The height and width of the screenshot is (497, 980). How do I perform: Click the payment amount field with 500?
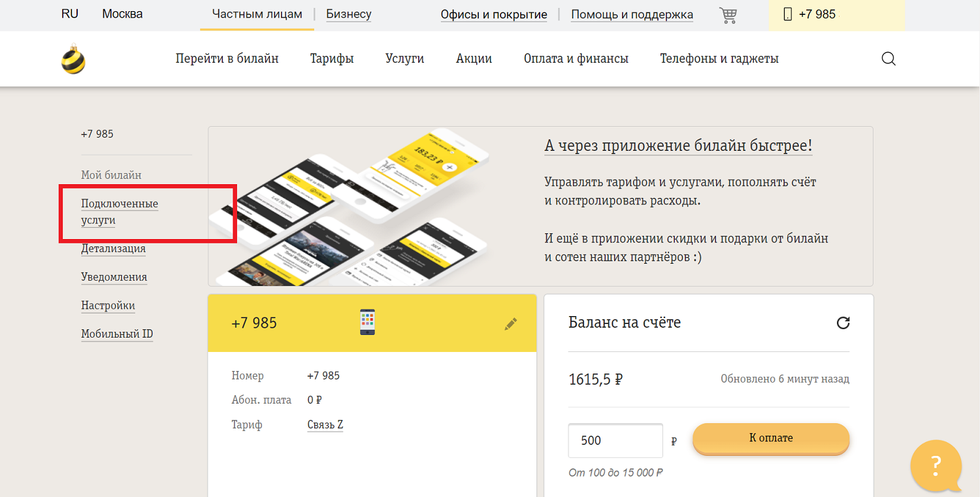615,441
